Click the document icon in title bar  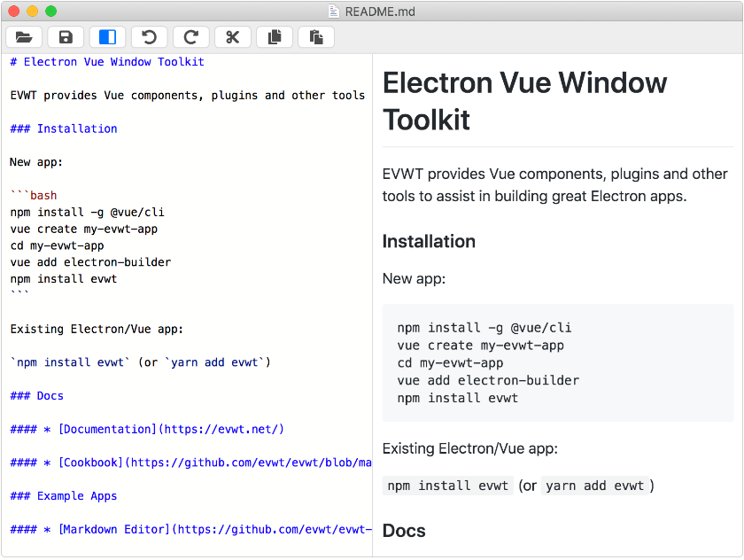click(334, 12)
